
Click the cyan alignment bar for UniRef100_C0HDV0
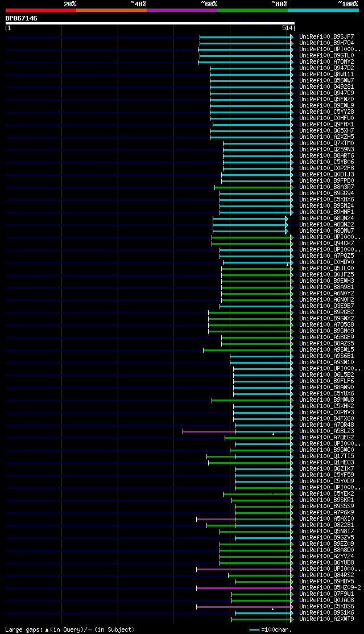[258, 263]
